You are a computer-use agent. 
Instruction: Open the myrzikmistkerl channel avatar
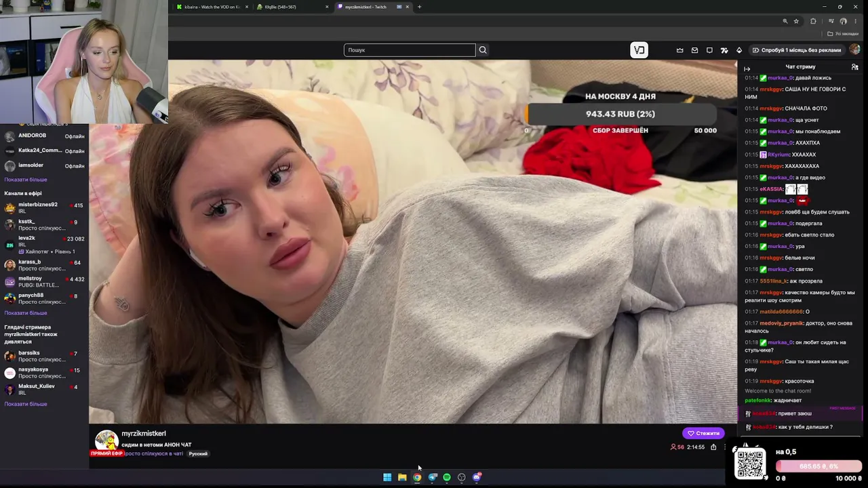tap(106, 441)
